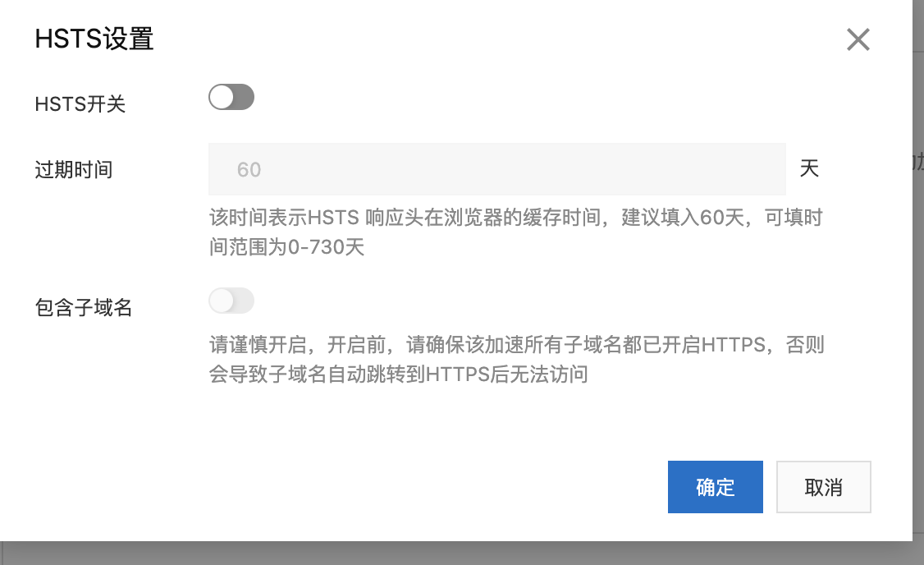The height and width of the screenshot is (565, 924).
Task: Select the 过期时间 label
Action: [74, 169]
